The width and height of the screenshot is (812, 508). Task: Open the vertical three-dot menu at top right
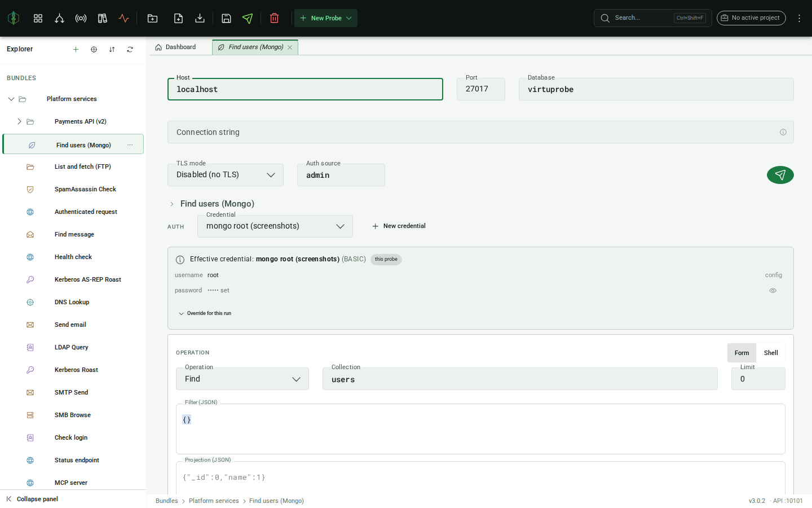tap(799, 18)
